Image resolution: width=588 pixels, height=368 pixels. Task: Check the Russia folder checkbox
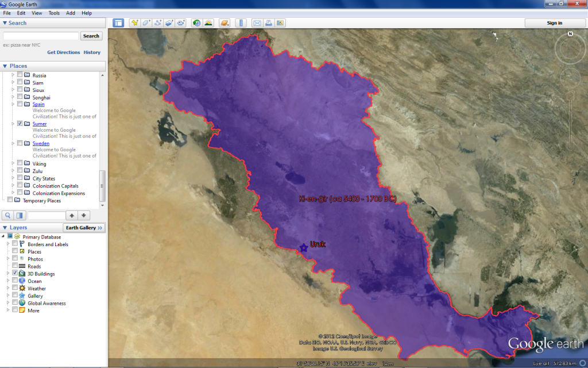(20, 75)
